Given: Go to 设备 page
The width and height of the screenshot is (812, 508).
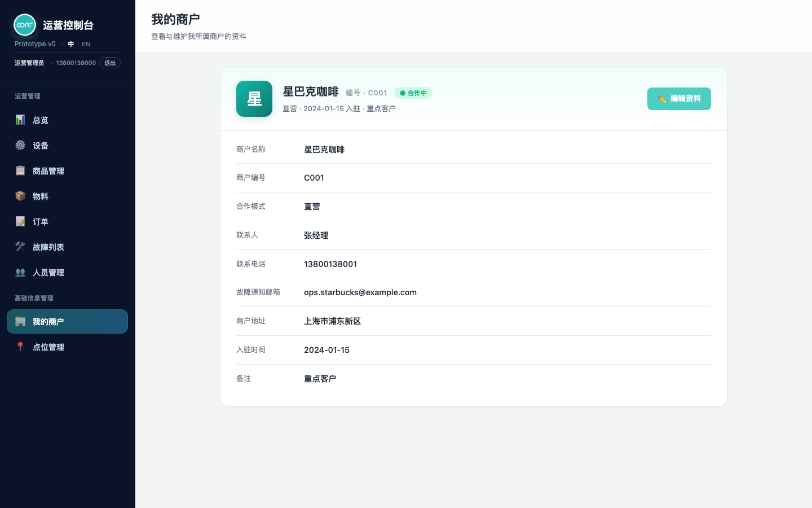Looking at the screenshot, I should coord(67,145).
